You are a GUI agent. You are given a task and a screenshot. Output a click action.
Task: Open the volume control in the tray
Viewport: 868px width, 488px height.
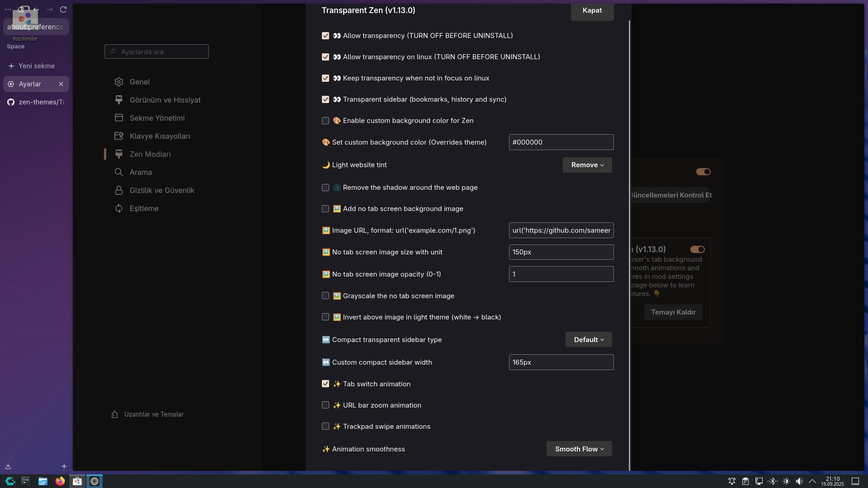[x=799, y=481]
